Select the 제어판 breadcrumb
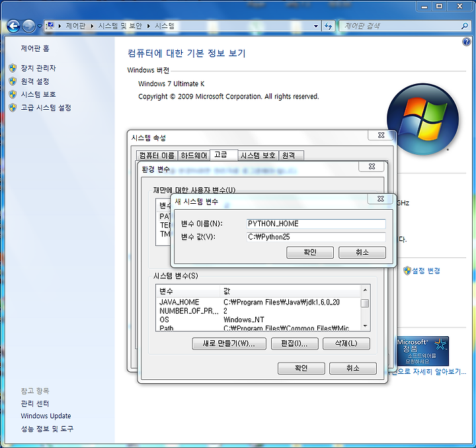The image size is (476, 448). click(x=75, y=26)
